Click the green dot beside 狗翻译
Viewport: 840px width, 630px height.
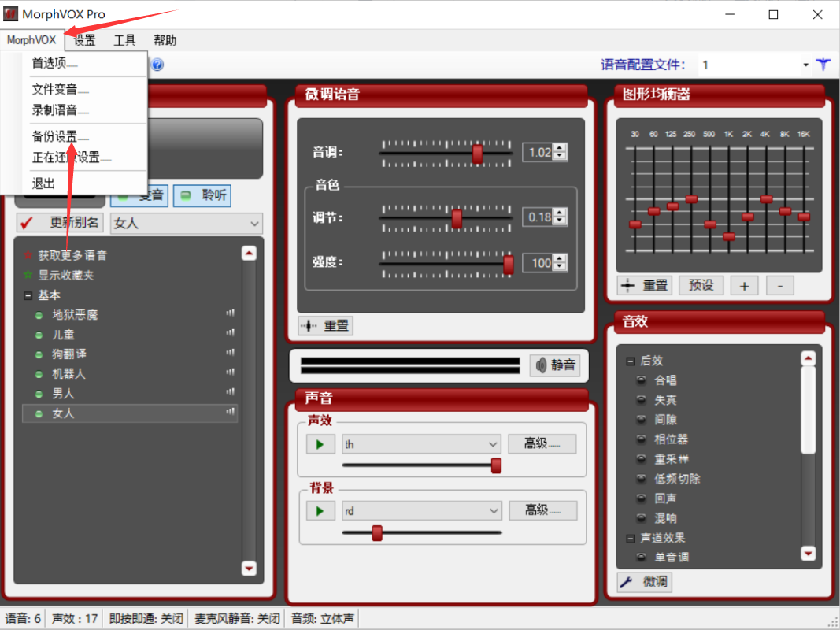point(39,354)
